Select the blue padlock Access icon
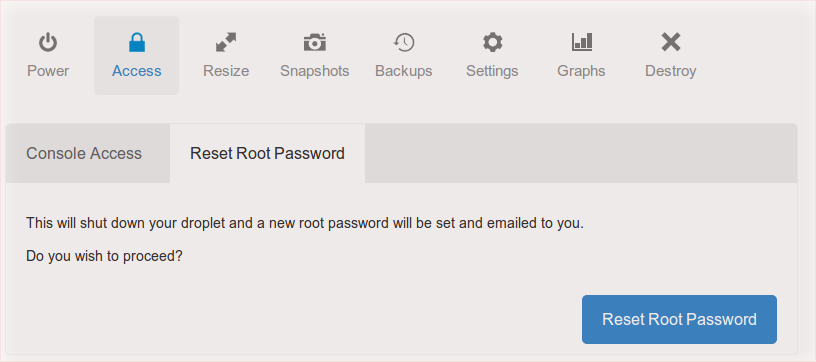 (x=136, y=42)
